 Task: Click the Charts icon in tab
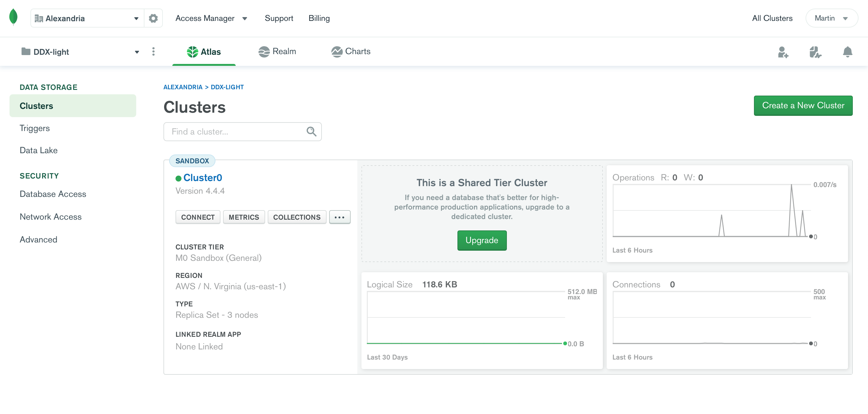[337, 52]
